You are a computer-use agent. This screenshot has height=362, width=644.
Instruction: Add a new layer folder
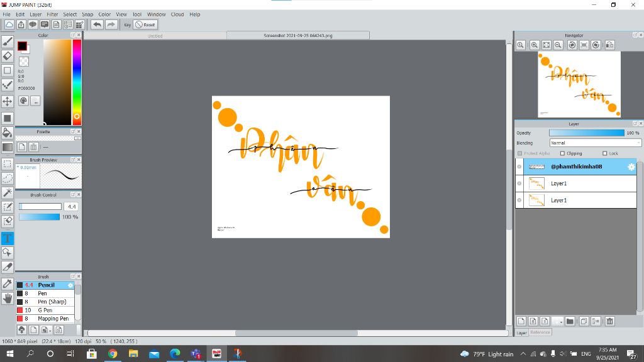click(x=570, y=321)
